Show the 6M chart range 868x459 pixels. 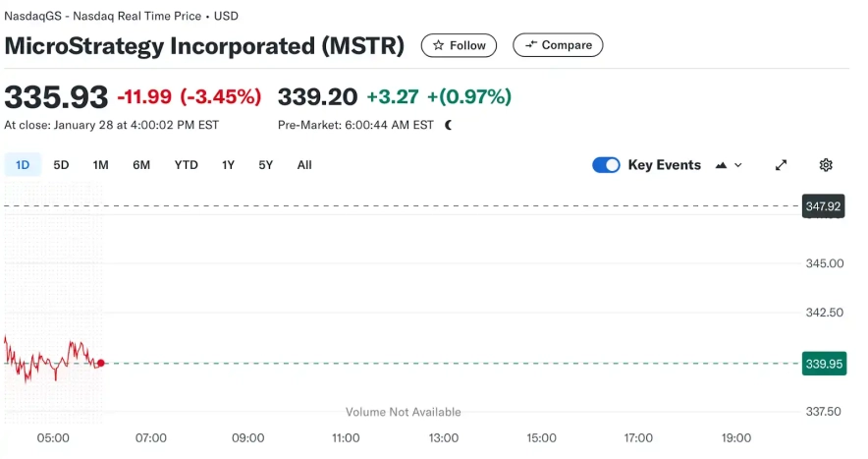(141, 165)
